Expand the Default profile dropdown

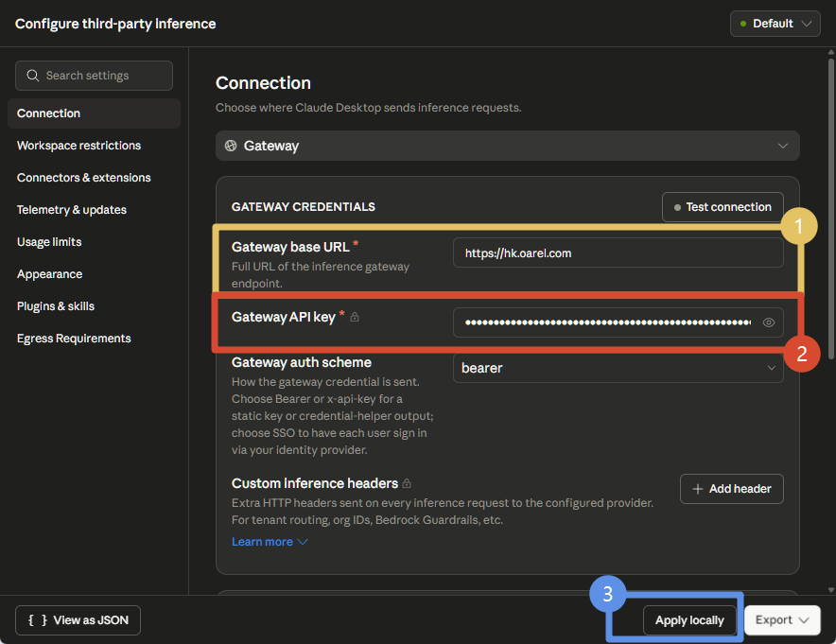coord(775,24)
